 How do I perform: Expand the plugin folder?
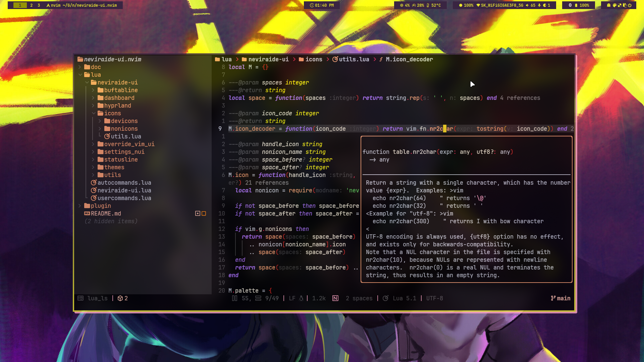80,206
